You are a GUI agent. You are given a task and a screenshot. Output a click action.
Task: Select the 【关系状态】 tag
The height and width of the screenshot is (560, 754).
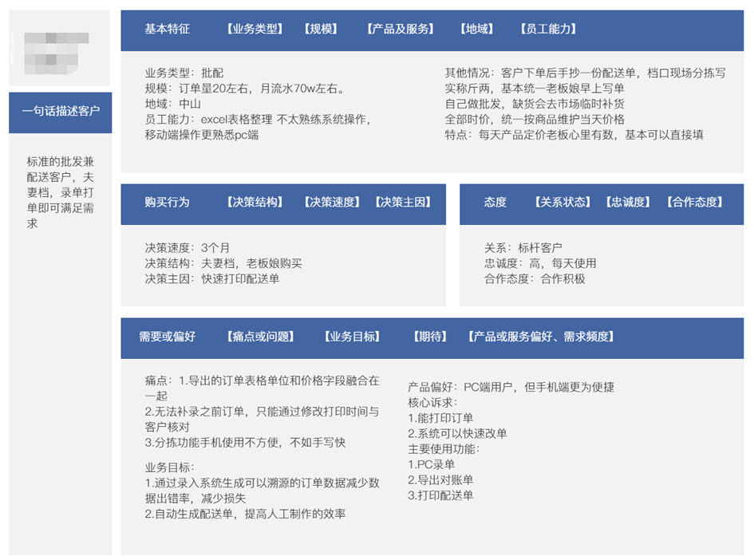[563, 202]
